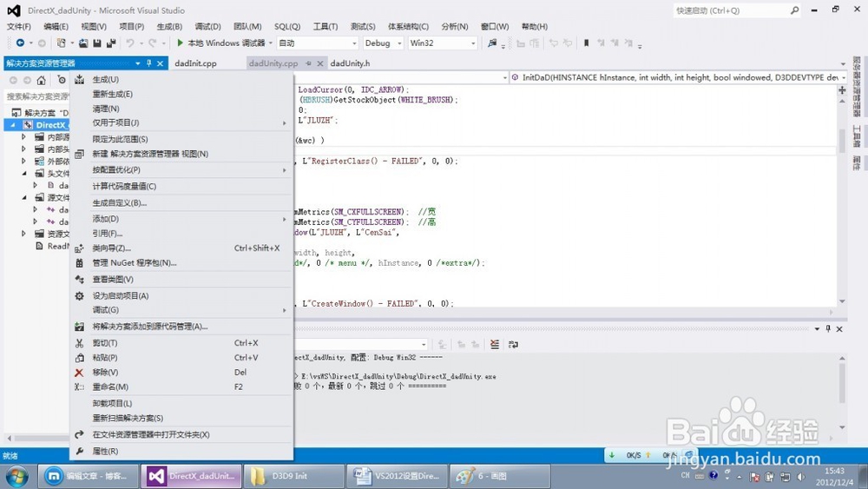
Task: Click the Solution Explorer search field
Action: [x=37, y=96]
